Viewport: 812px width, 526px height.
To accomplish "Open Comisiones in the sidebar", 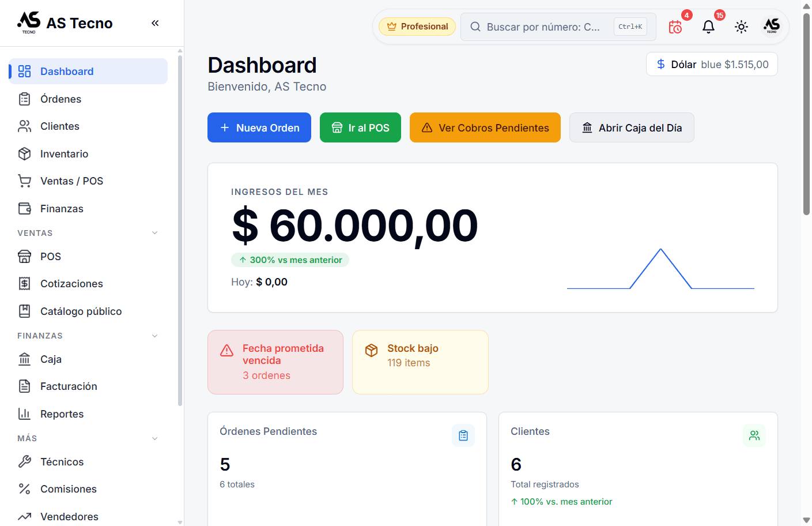I will pos(88,489).
